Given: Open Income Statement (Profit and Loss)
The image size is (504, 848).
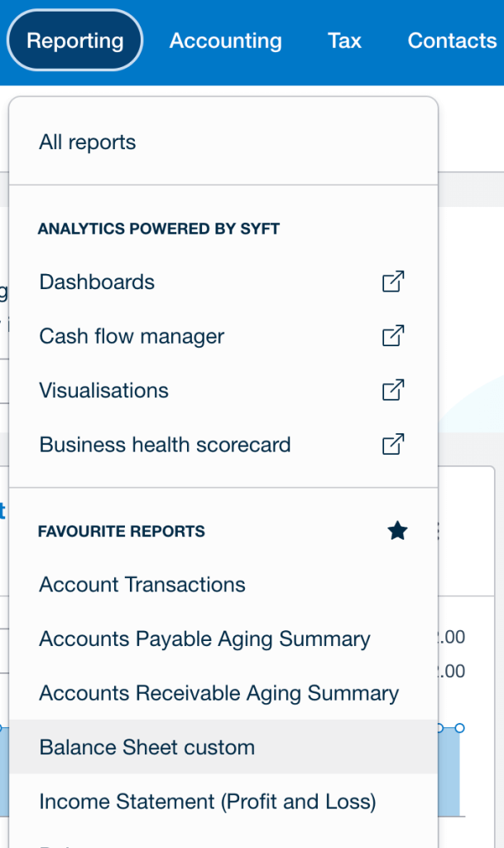Looking at the screenshot, I should 207,802.
